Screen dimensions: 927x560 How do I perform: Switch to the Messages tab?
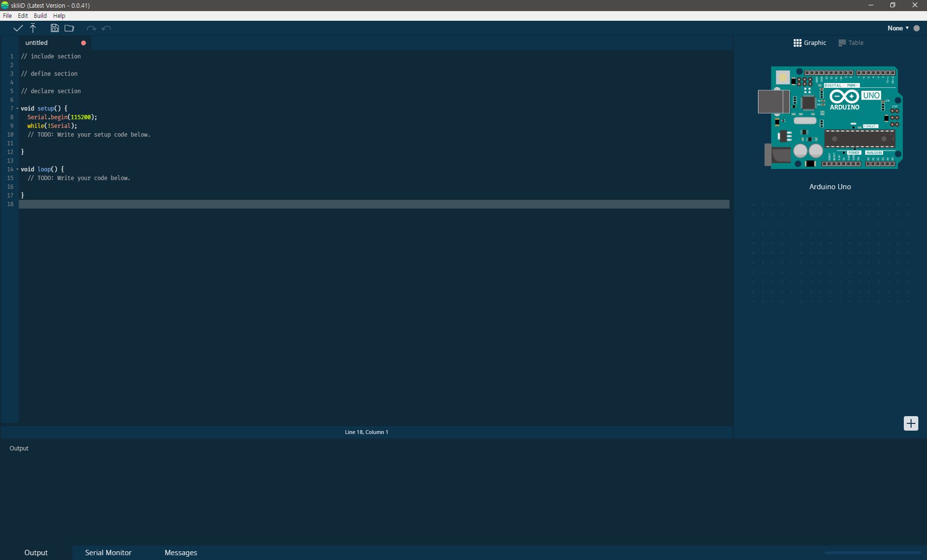[x=181, y=552]
